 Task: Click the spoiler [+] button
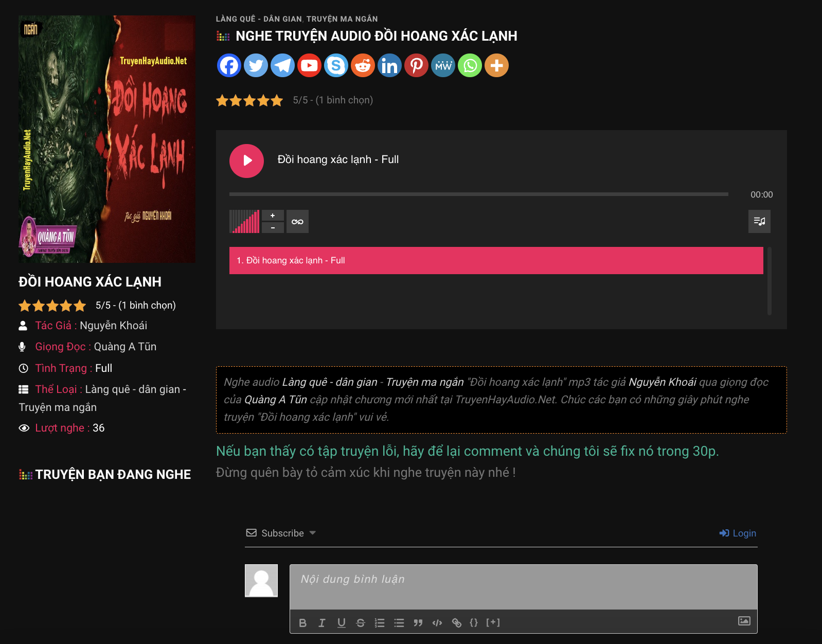[493, 622]
